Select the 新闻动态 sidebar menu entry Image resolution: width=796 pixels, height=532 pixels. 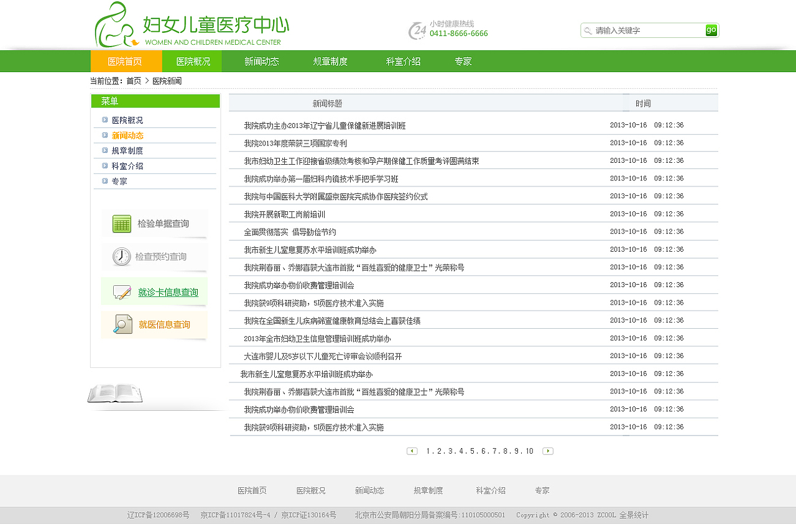(131, 135)
